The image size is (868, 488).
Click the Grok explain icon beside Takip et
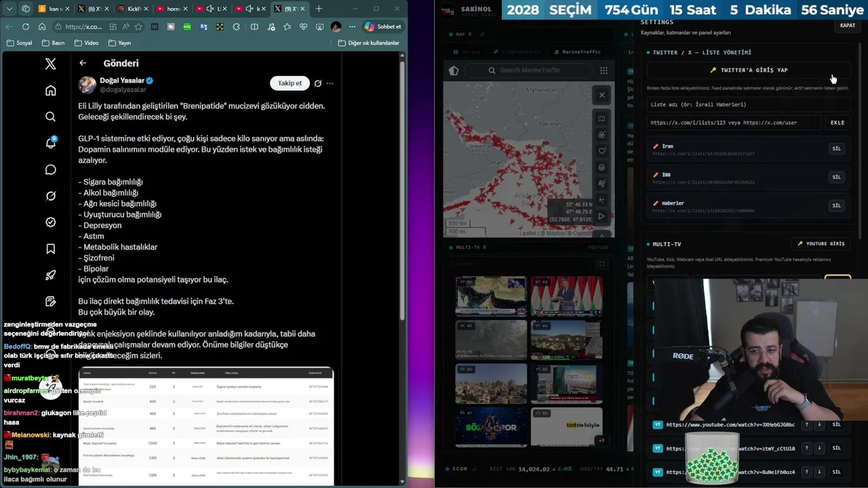pos(317,83)
